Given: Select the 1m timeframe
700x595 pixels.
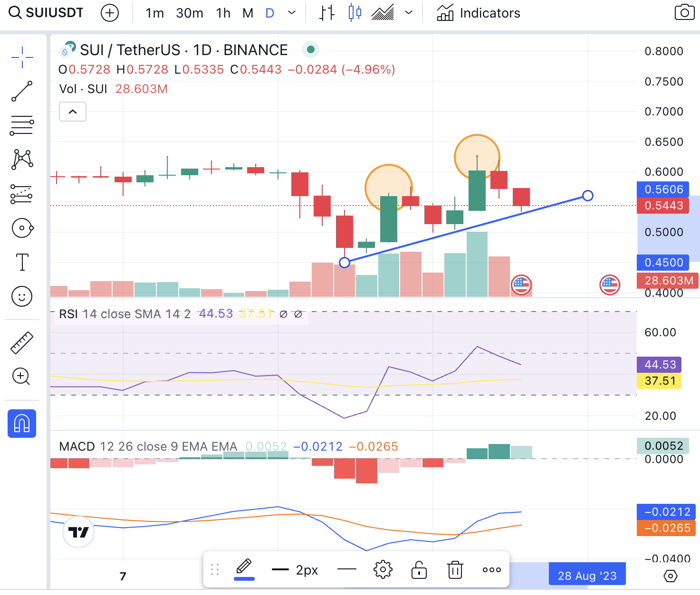Looking at the screenshot, I should point(154,13).
